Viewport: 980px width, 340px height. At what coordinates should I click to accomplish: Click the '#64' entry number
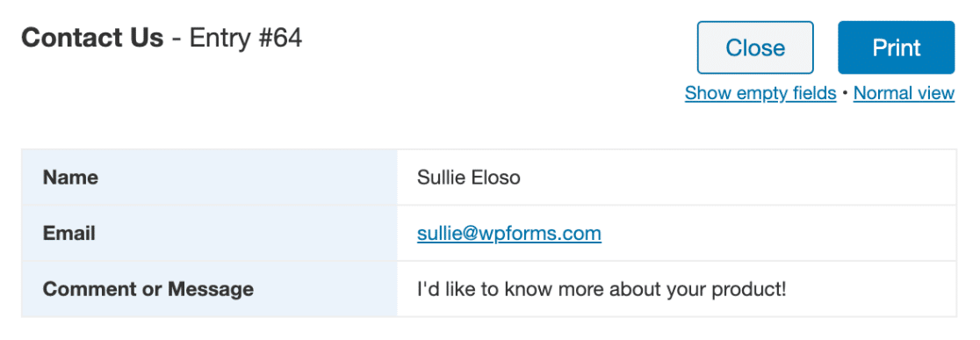click(x=278, y=38)
